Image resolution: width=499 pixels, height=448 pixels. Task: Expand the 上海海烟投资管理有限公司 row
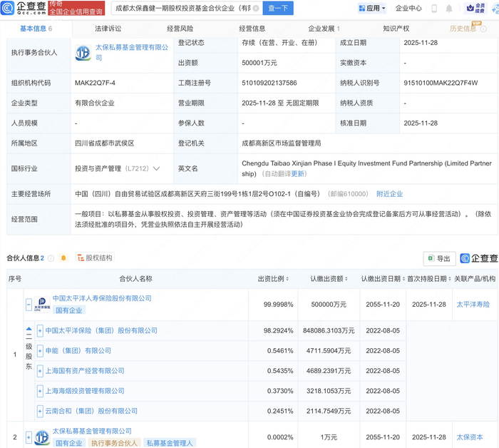tap(40, 391)
